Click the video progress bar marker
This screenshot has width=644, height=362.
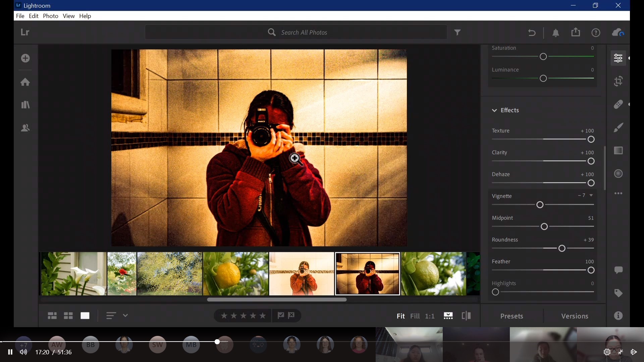(x=217, y=342)
